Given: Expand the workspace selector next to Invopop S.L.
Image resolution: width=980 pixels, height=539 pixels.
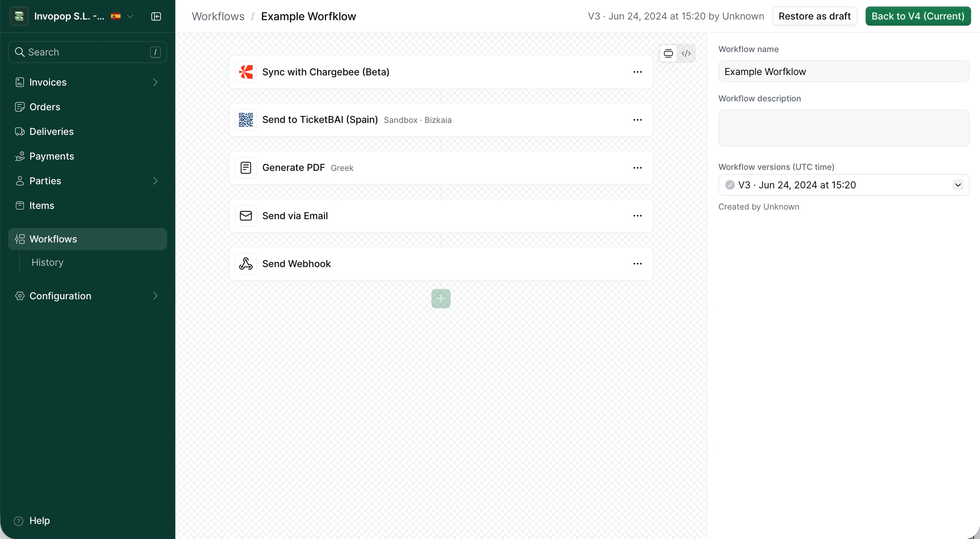Looking at the screenshot, I should click(x=131, y=16).
